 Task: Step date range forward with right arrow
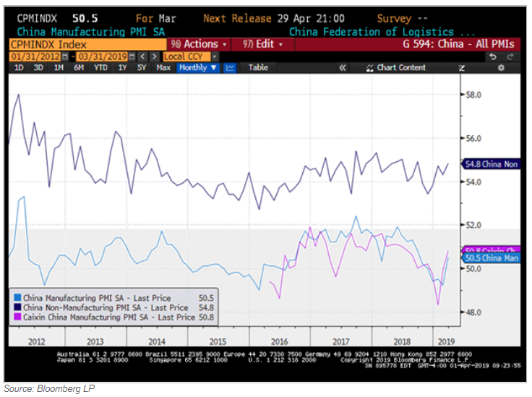coord(153,56)
